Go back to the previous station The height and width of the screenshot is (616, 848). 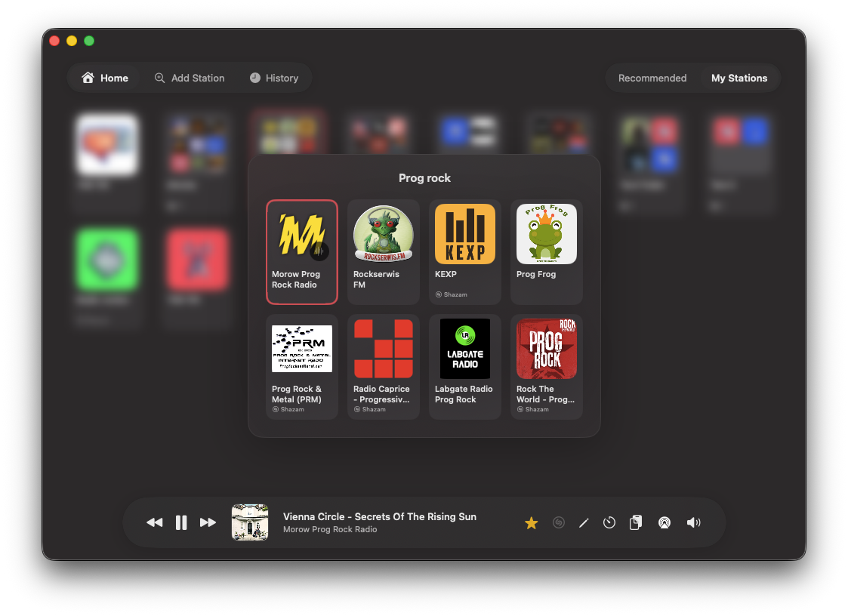pos(155,522)
